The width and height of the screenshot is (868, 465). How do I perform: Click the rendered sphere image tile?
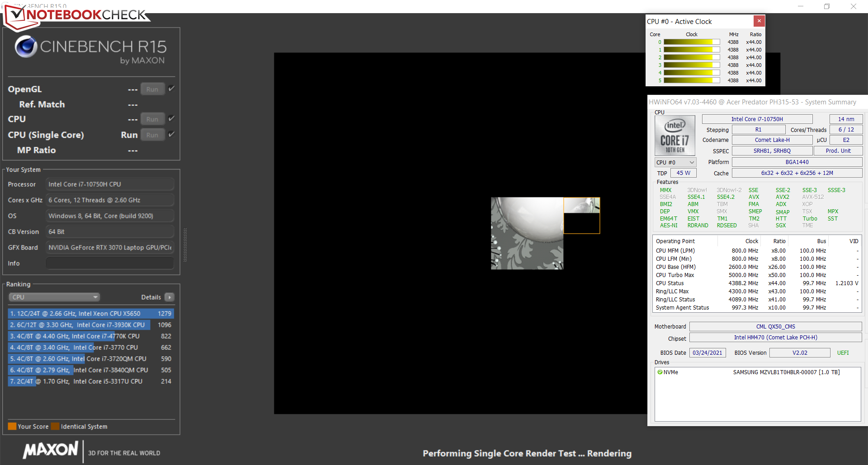[527, 233]
